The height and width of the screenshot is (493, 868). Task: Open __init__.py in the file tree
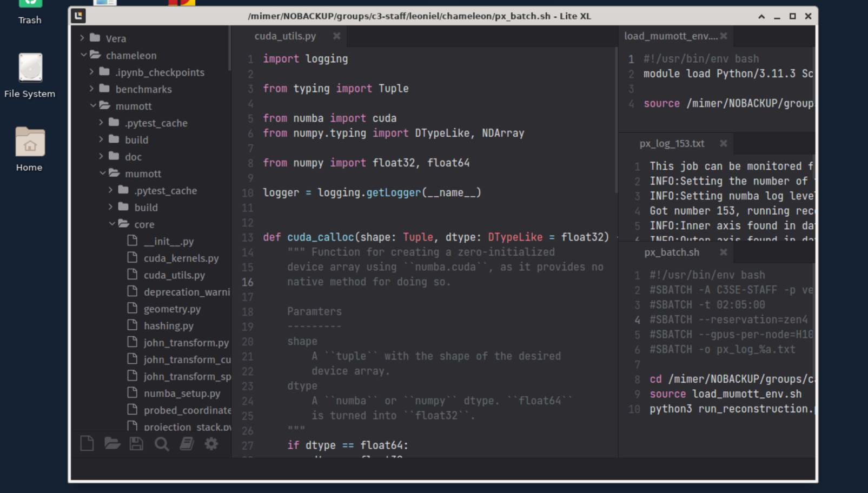tap(168, 241)
